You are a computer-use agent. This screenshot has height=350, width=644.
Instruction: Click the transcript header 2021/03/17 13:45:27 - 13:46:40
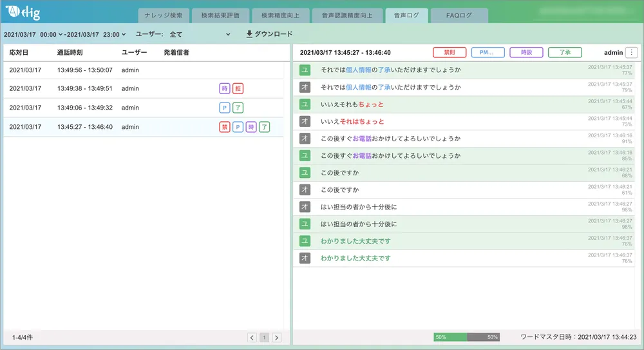[x=345, y=53]
